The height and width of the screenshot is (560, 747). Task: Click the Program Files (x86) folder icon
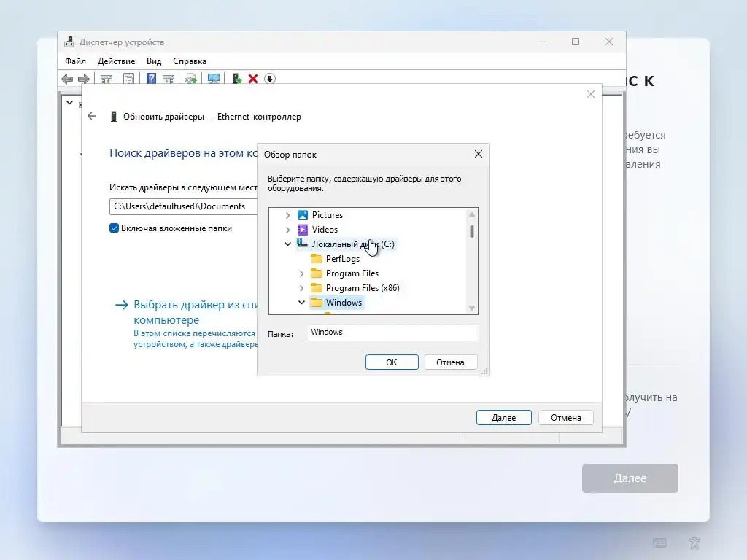[x=317, y=287]
